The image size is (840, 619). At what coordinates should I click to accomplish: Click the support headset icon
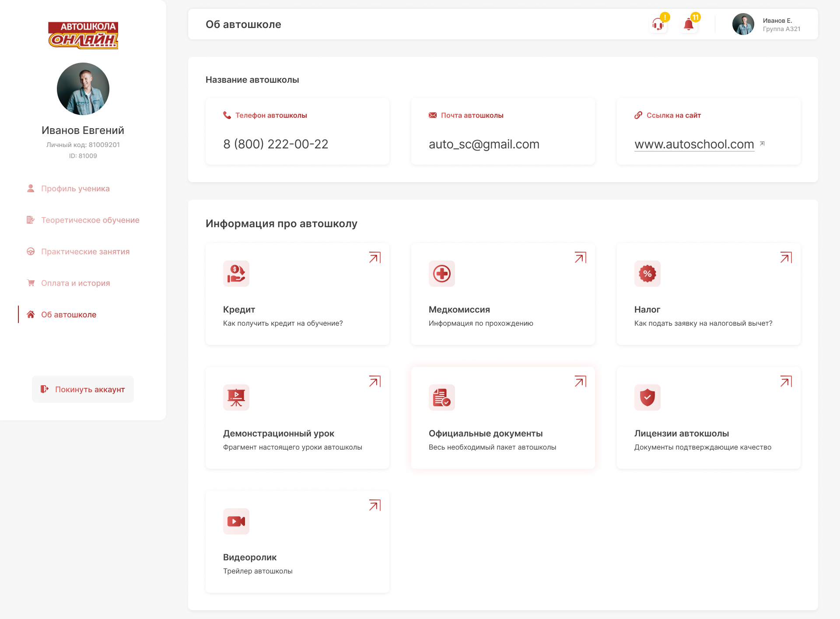point(658,25)
